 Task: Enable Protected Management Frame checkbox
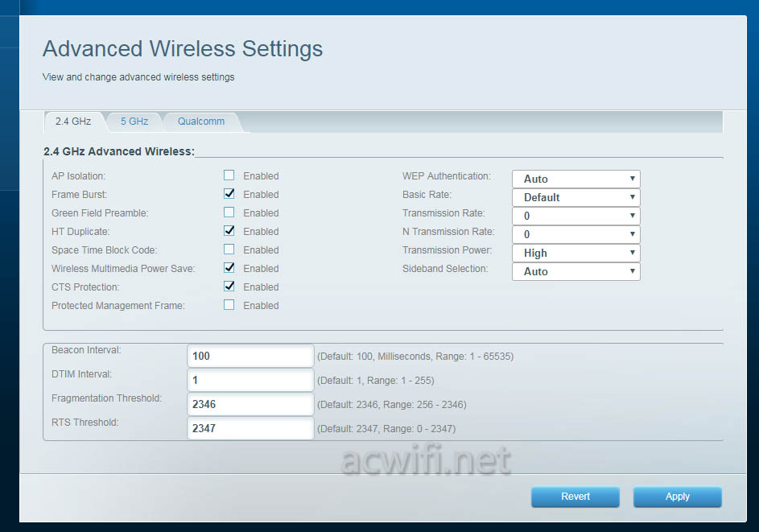tap(229, 305)
